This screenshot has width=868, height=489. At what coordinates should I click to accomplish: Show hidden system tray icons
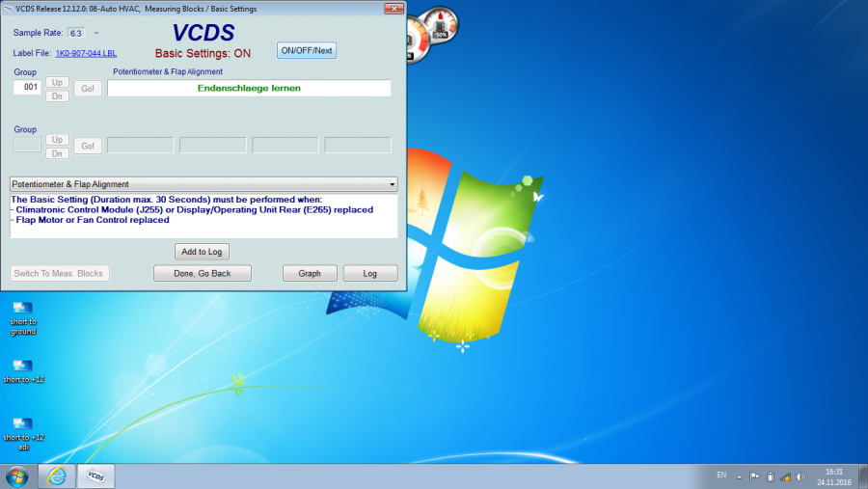[739, 476]
